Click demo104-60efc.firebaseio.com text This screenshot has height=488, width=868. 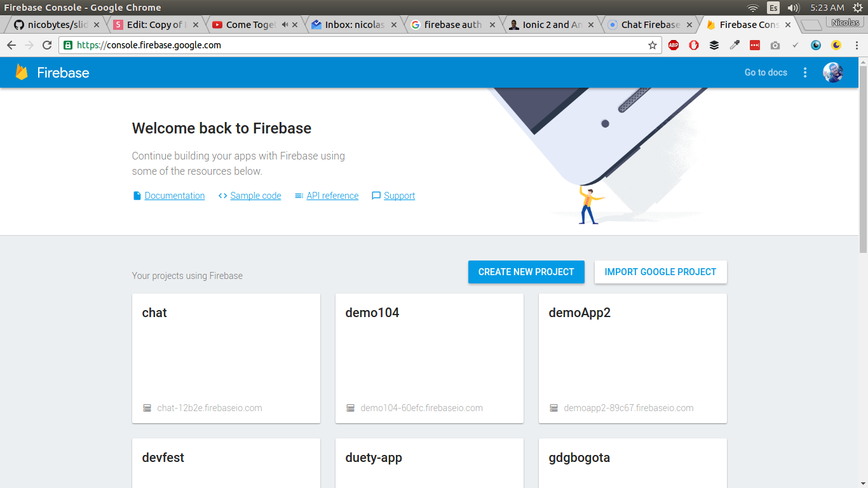(421, 408)
